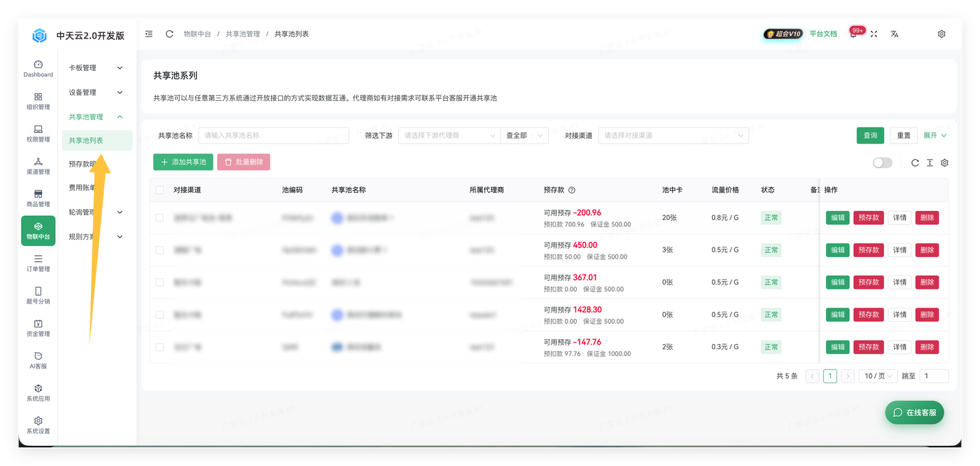
Task: Check the row with 可用预存 -200.96
Action: click(x=160, y=218)
